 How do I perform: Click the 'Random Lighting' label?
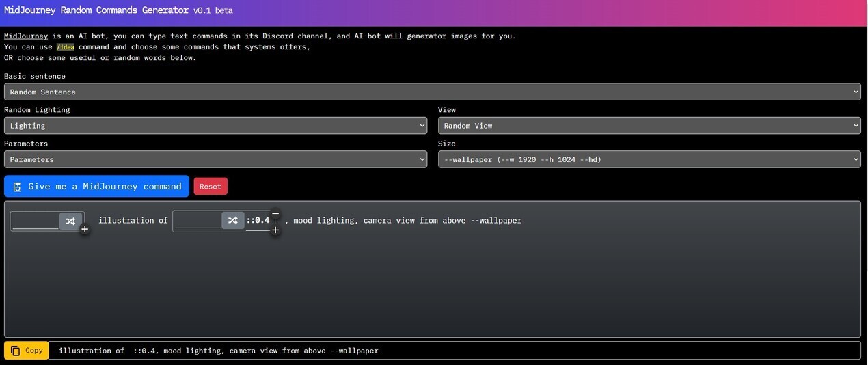pyautogui.click(x=37, y=109)
